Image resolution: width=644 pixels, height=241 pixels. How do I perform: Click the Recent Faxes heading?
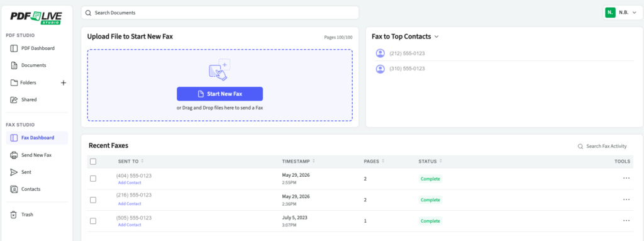click(108, 145)
